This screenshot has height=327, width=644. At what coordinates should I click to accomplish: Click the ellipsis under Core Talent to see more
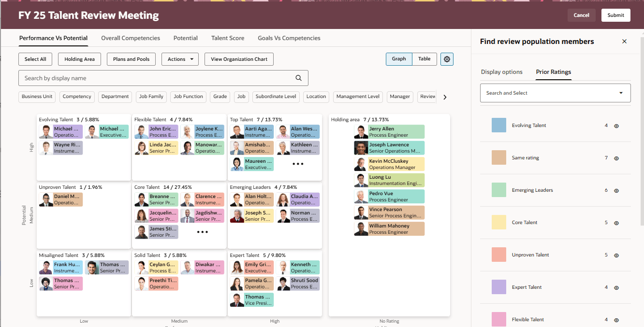[202, 231]
